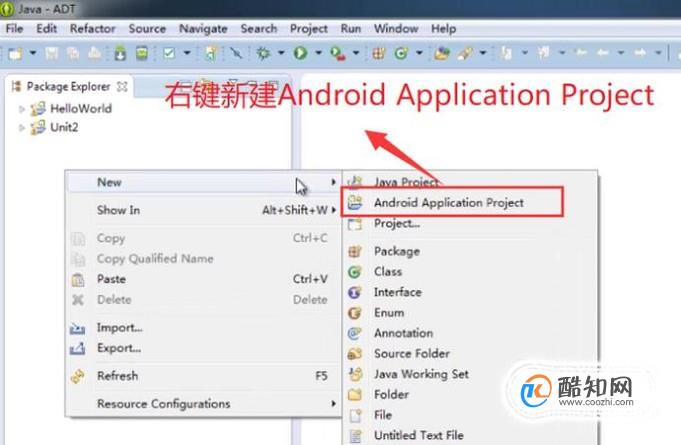Select Android Application Project

coord(470,203)
